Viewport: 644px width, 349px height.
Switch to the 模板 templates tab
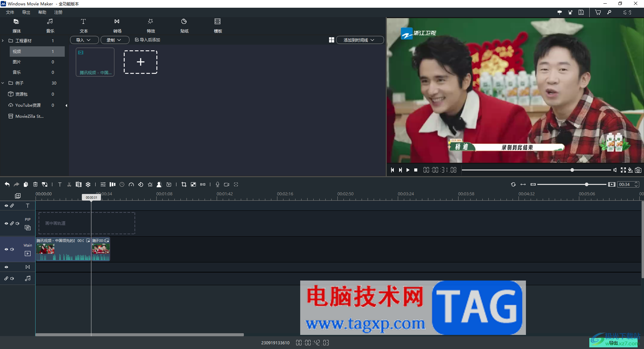tap(218, 26)
